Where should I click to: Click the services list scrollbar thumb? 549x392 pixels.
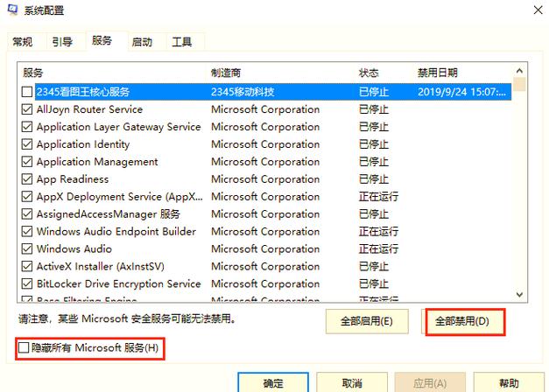(519, 84)
